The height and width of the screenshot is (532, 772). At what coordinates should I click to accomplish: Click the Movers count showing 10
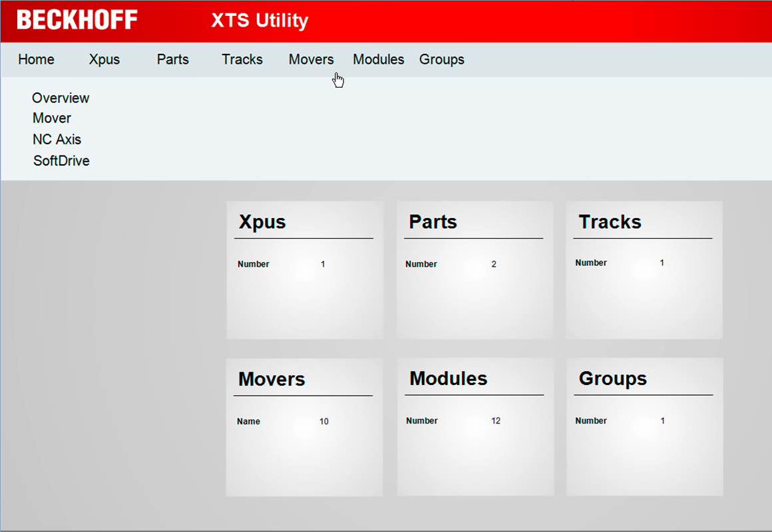[323, 421]
